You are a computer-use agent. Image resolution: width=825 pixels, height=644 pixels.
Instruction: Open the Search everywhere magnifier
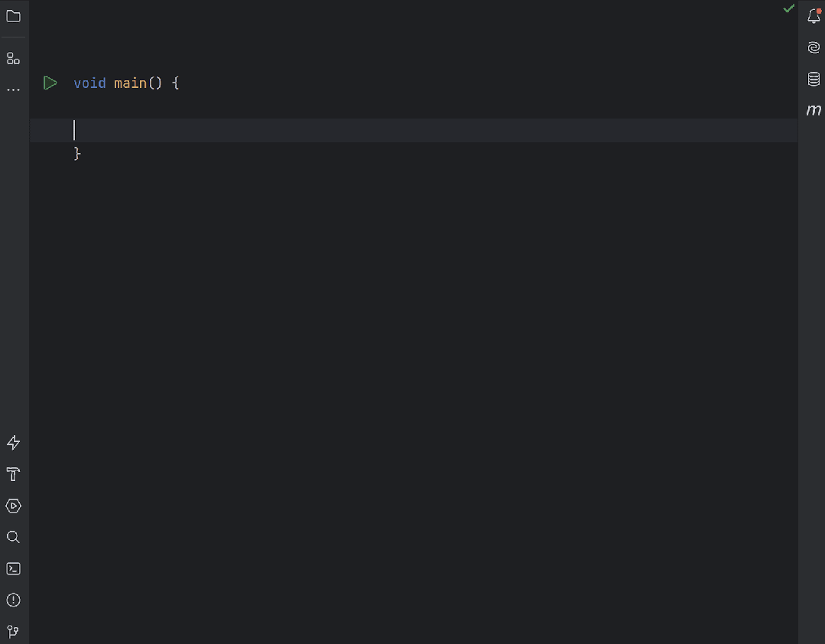click(13, 537)
